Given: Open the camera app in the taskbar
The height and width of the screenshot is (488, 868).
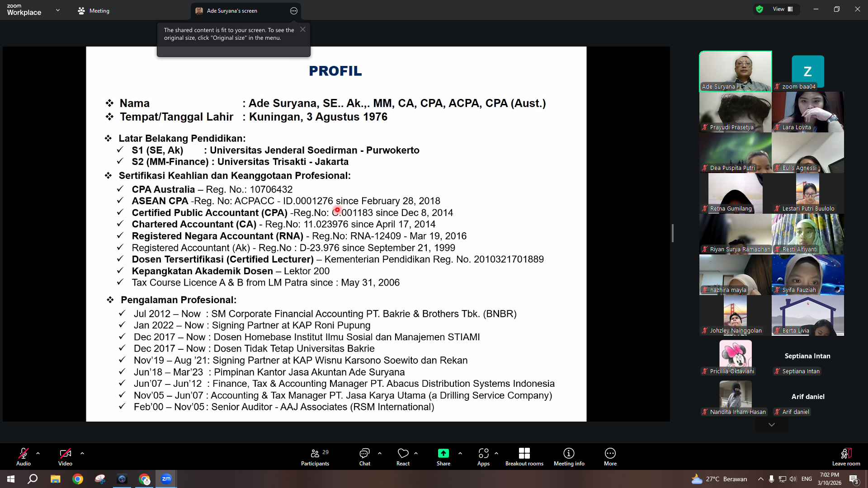Looking at the screenshot, I should 122,479.
